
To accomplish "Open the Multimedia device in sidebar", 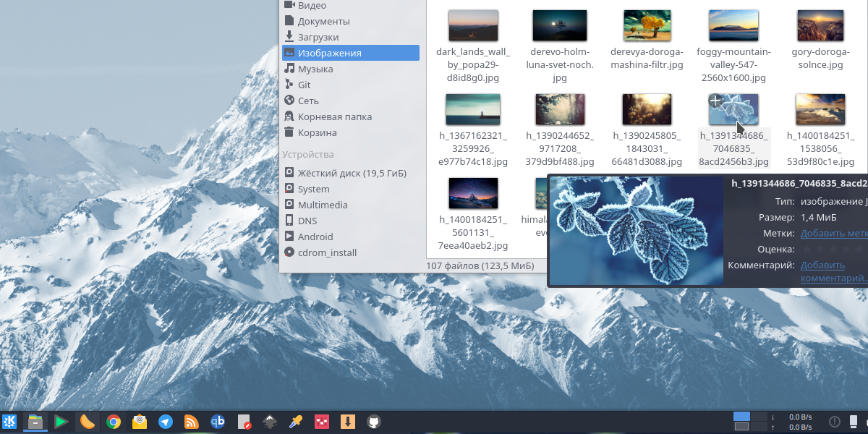I will (322, 205).
